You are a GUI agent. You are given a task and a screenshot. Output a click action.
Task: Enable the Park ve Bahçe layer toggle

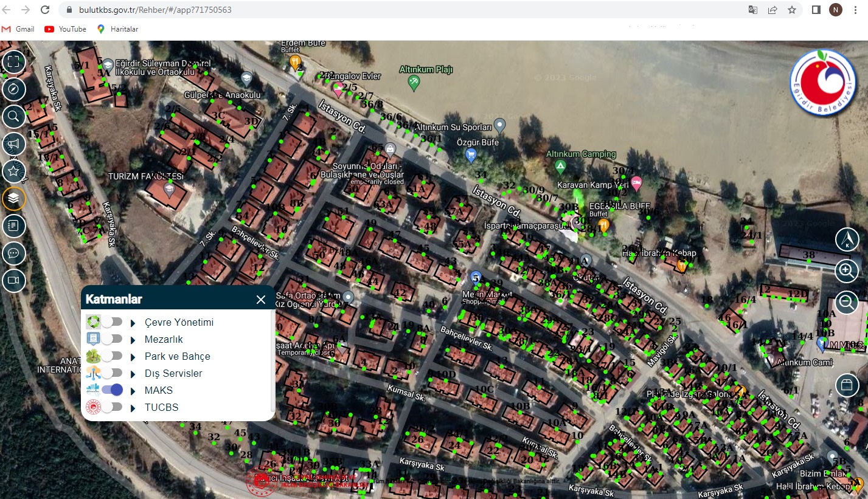(112, 356)
